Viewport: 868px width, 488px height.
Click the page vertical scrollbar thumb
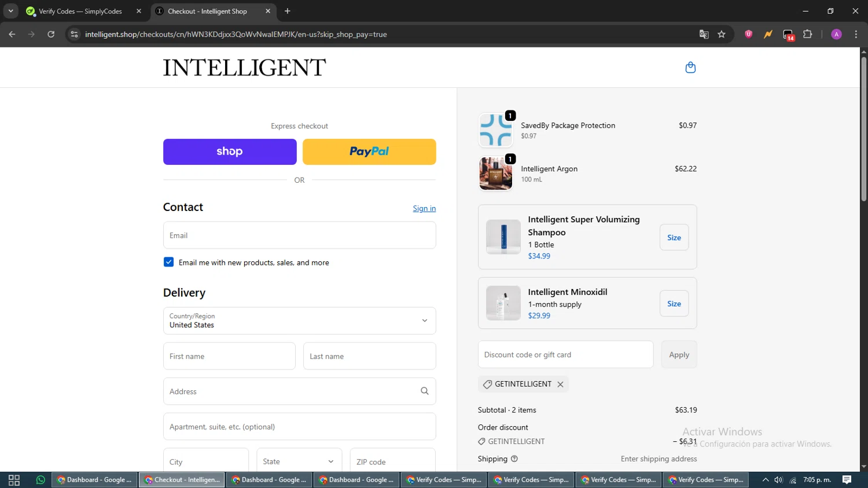(x=863, y=129)
